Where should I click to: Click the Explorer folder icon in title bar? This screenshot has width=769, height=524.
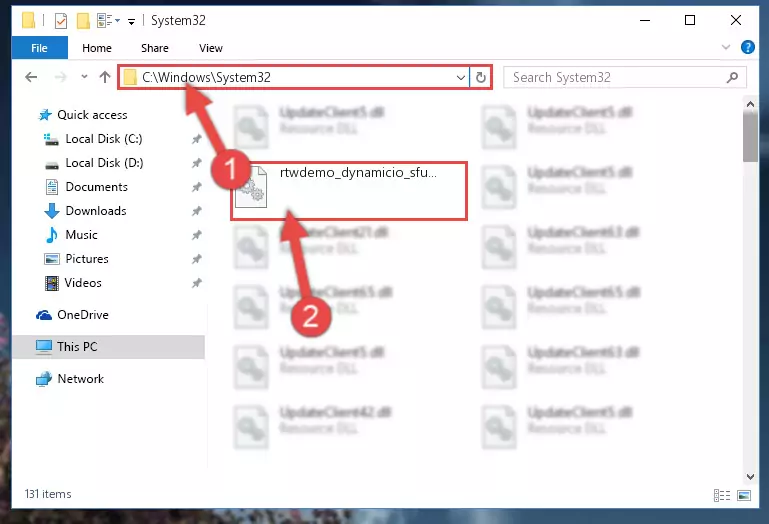pyautogui.click(x=29, y=21)
